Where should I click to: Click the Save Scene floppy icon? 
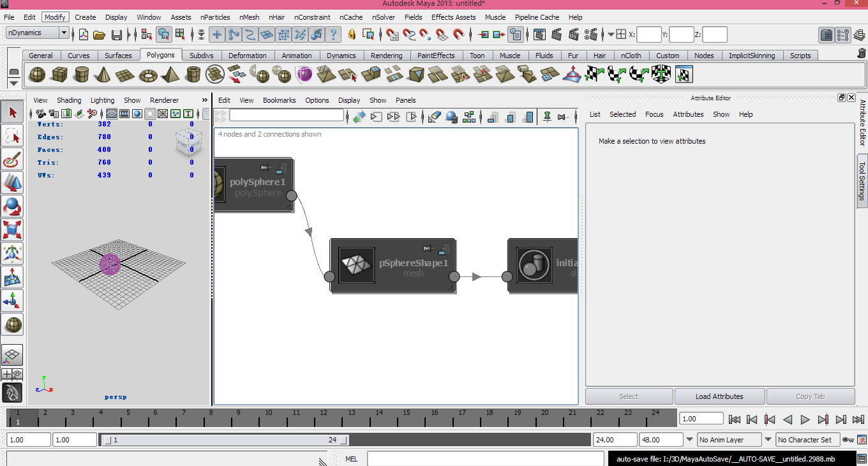(117, 34)
